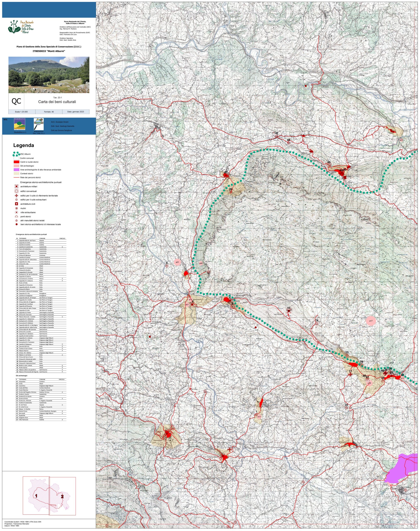Click the 'QC' box in the title block
The width and height of the screenshot is (420, 531).
(17, 101)
